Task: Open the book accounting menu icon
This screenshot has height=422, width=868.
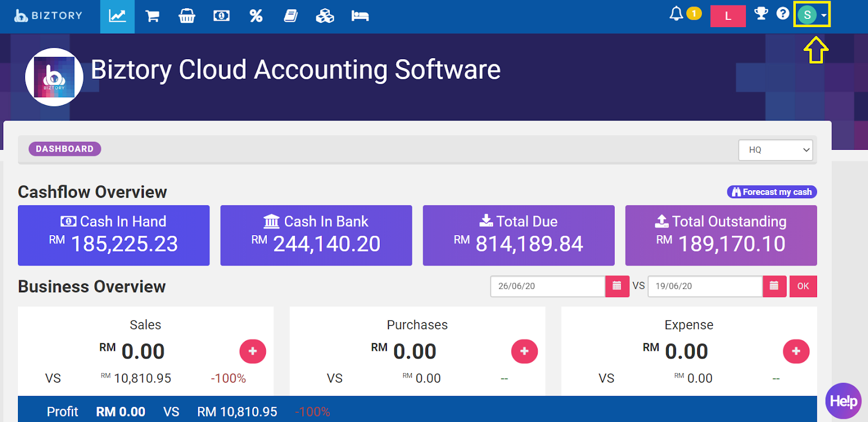Action: (291, 16)
